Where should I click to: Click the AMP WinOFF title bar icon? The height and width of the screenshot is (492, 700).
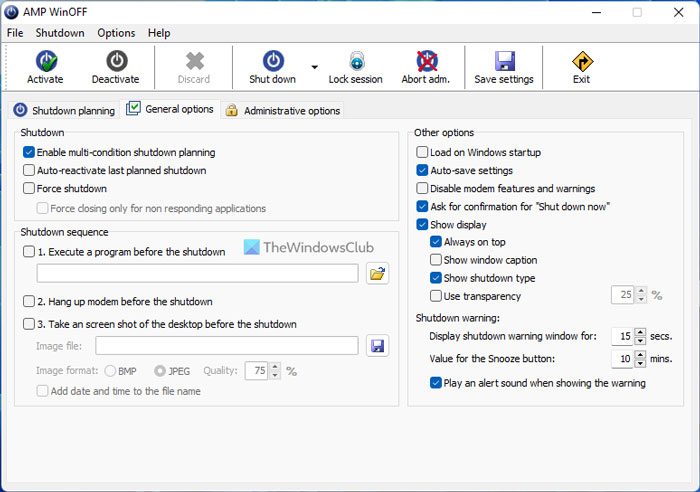(x=11, y=12)
